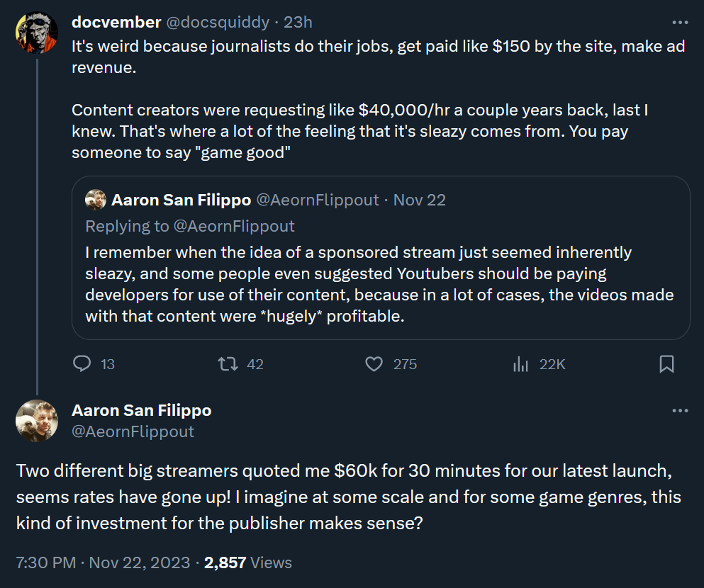Open docvember display name link
Screen dimensions: 704x588
(x=116, y=22)
